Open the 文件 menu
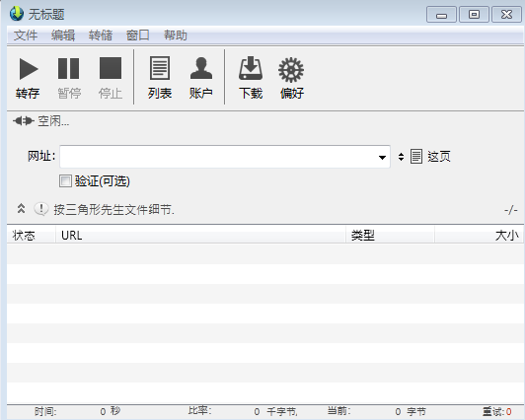 click(x=26, y=35)
